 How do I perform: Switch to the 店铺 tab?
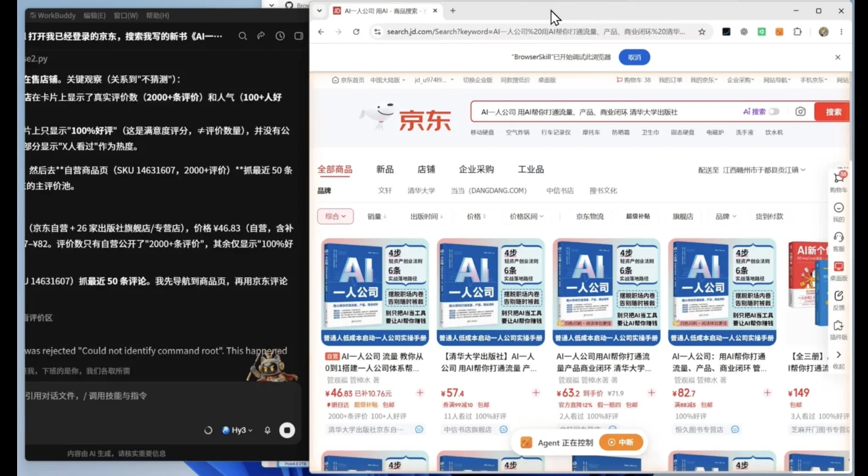(x=426, y=169)
